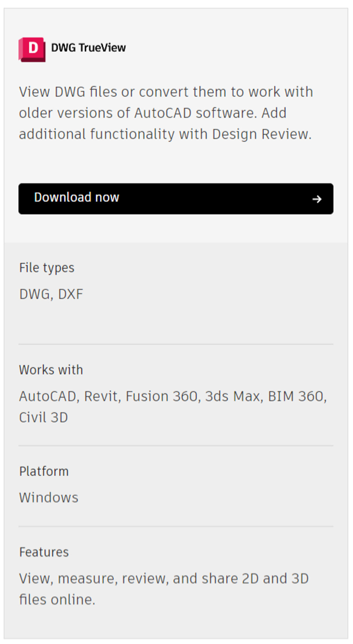The image size is (353, 644).
Task: Click the description starting 'View DWG files'
Action: point(166,113)
